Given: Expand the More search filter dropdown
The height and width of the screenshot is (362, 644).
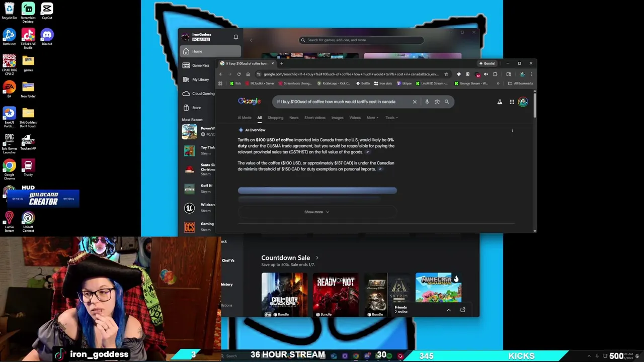Looking at the screenshot, I should click(372, 118).
